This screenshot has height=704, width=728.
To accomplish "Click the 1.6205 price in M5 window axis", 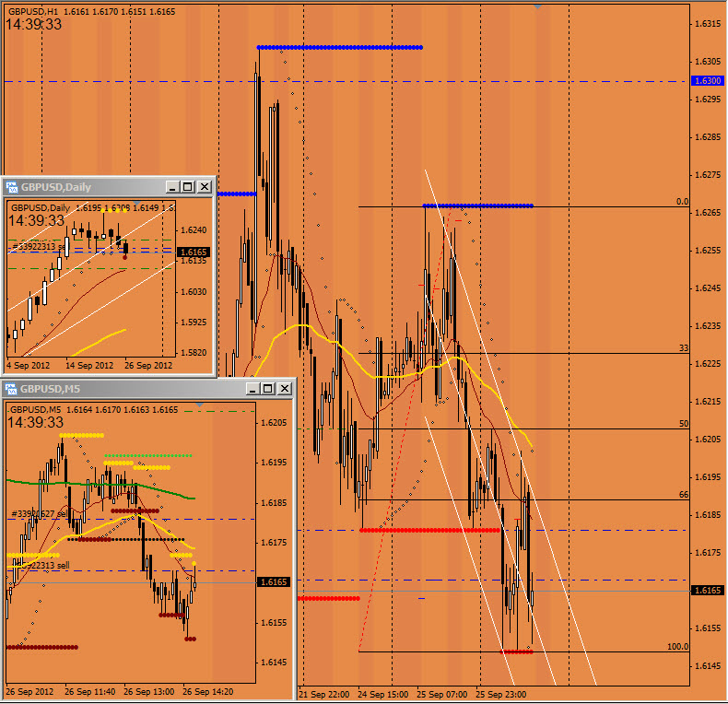I will 274,423.
